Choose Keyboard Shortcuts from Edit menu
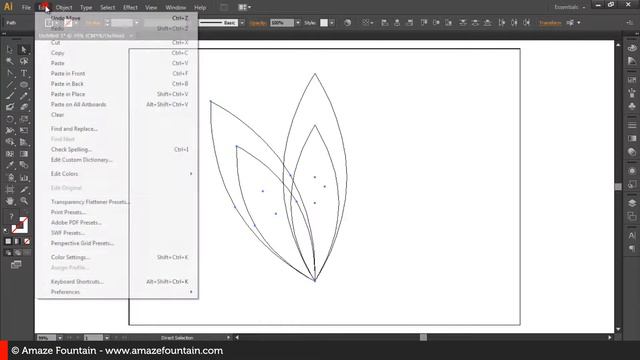 (x=117, y=282)
